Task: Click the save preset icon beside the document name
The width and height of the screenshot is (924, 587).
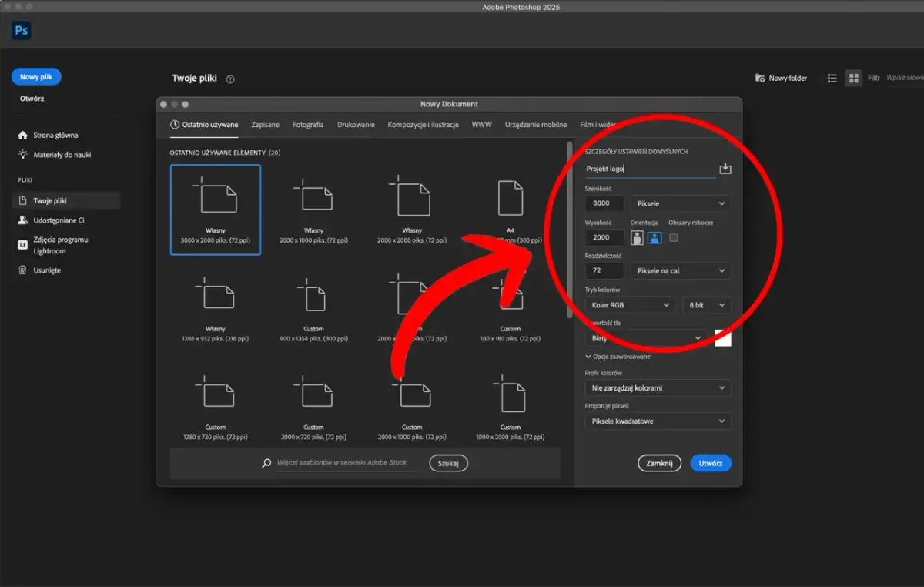Action: [x=725, y=169]
